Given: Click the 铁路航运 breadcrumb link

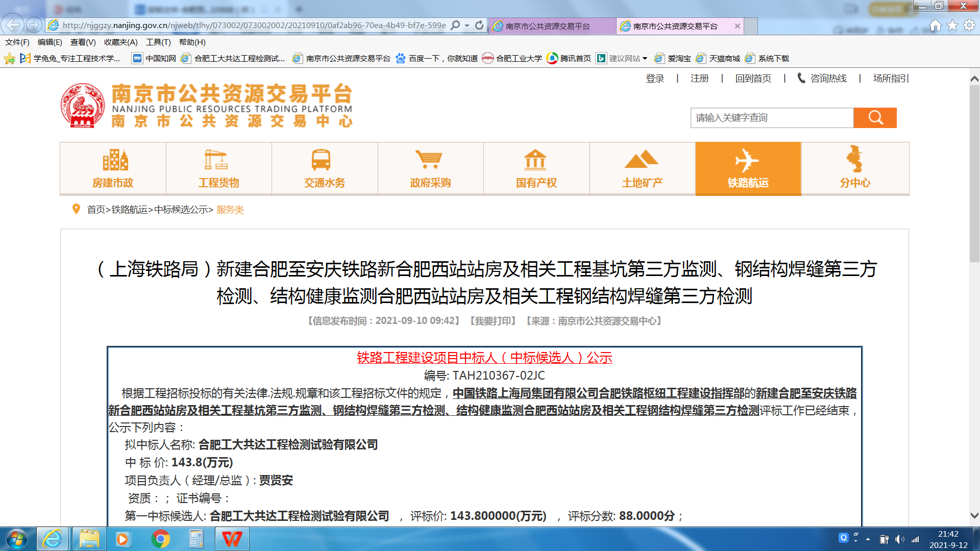Looking at the screenshot, I should point(130,210).
